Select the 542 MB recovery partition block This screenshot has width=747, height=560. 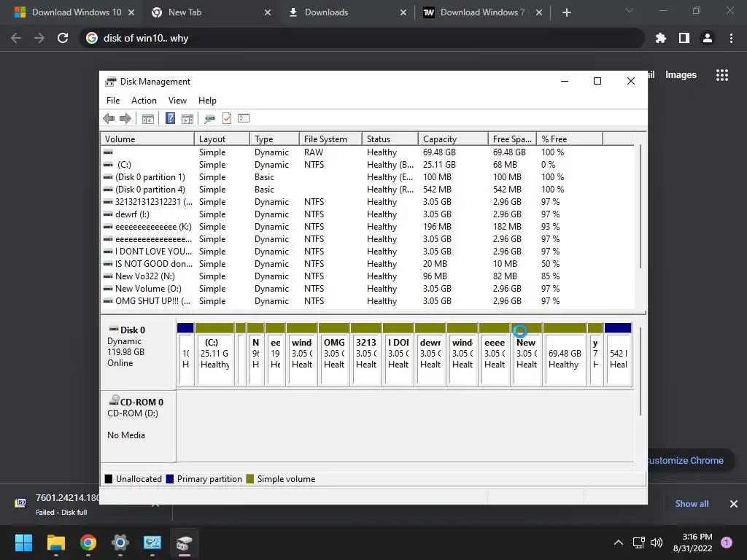point(618,354)
